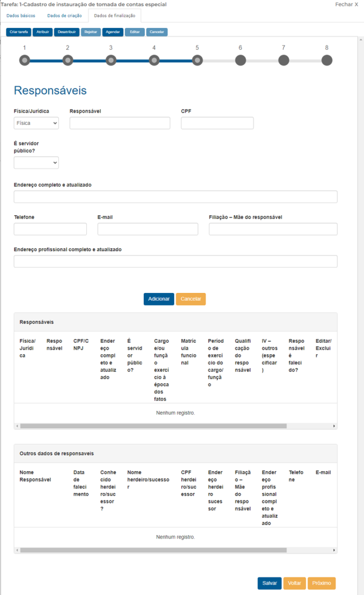Switch to Dados básicos tab
Viewport: 364px width, 595px height.
tap(21, 16)
